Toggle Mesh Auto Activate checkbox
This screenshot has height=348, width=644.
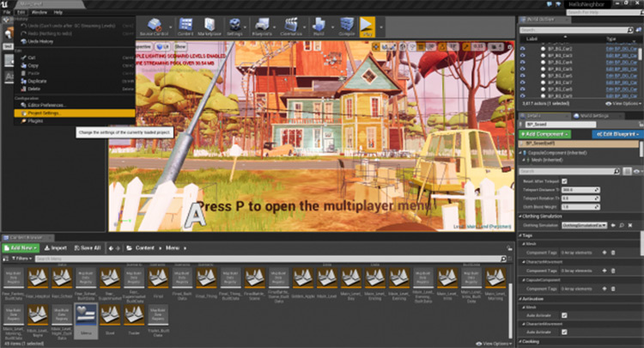pos(564,315)
